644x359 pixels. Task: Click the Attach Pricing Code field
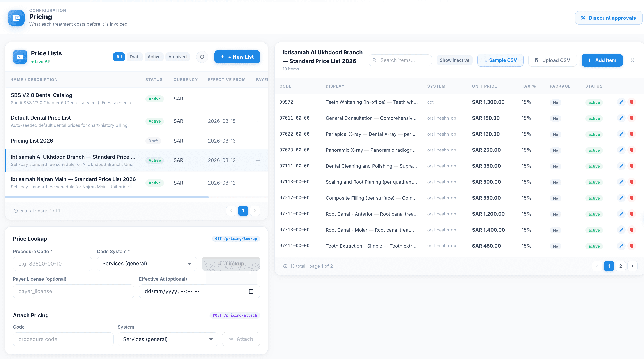63,339
